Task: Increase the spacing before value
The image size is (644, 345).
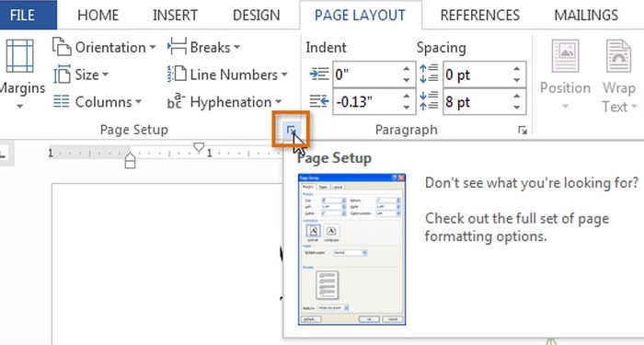Action: pos(517,69)
